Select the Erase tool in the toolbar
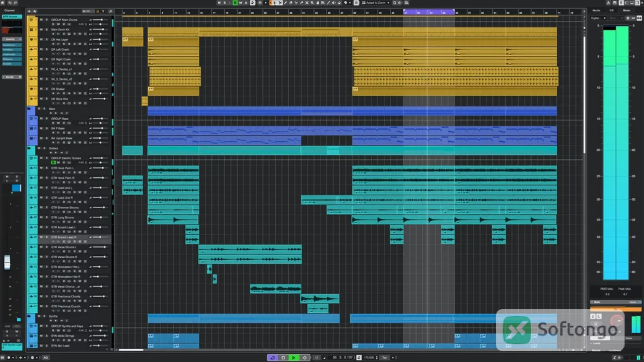This screenshot has height=362, width=644. point(291,3)
